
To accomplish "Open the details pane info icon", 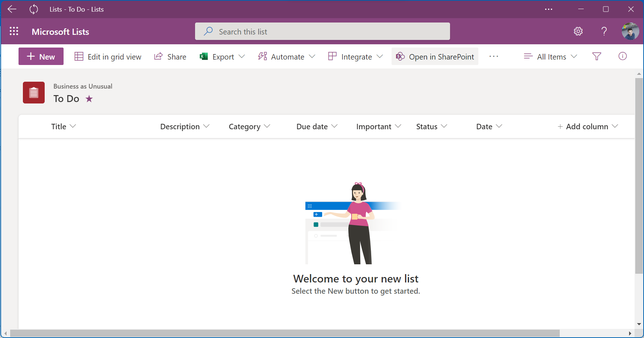I will pos(622,56).
